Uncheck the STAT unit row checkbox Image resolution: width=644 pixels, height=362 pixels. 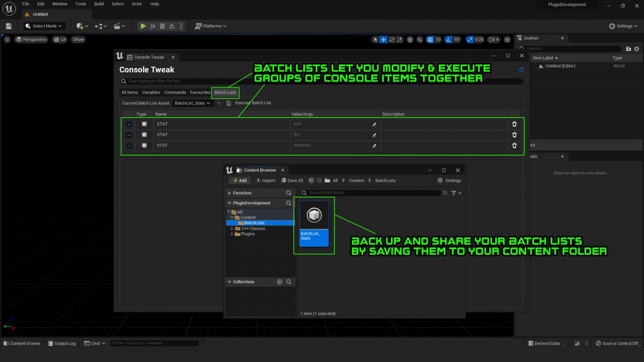[129, 124]
